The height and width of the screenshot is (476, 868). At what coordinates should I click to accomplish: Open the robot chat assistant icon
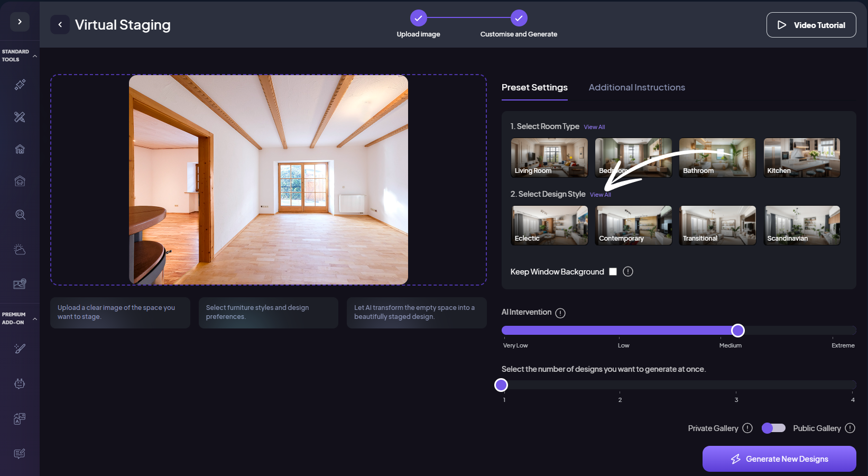20,384
